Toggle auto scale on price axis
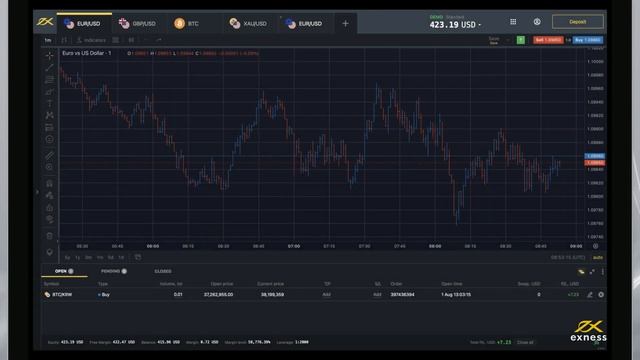The height and width of the screenshot is (360, 640). pyautogui.click(x=598, y=258)
